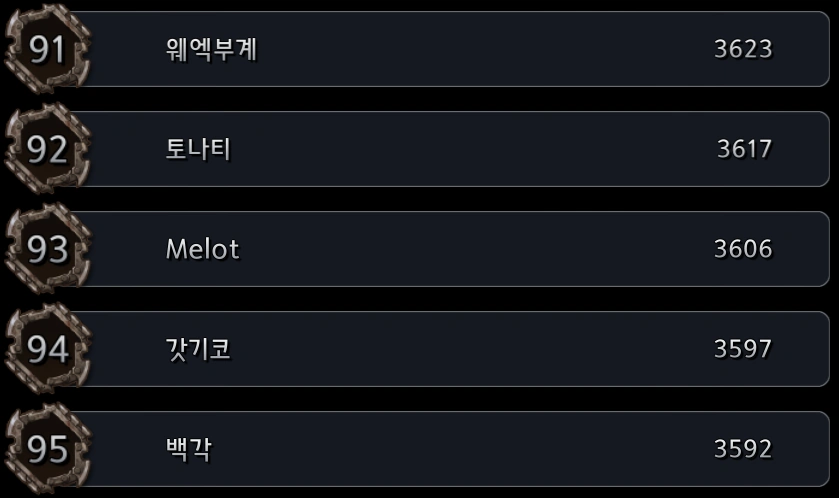Click the rank 93 badge icon
Viewport: 839px width, 498px height.
[46, 249]
